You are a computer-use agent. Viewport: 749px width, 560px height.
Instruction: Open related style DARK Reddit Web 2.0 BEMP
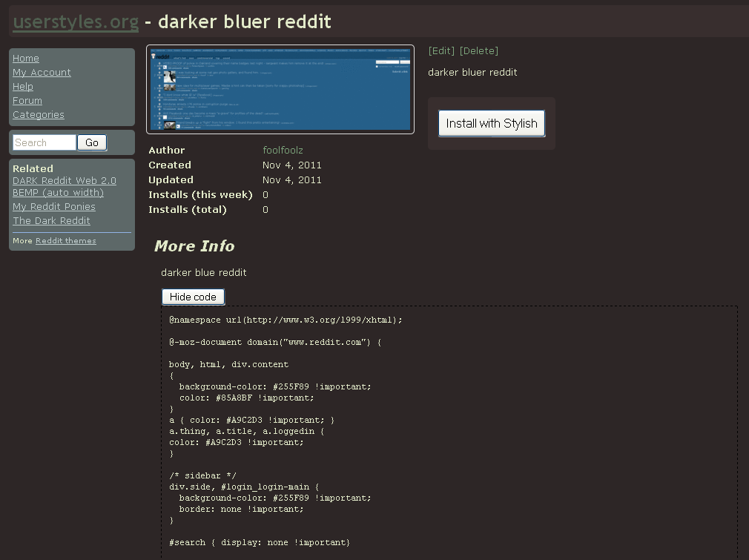pos(64,186)
